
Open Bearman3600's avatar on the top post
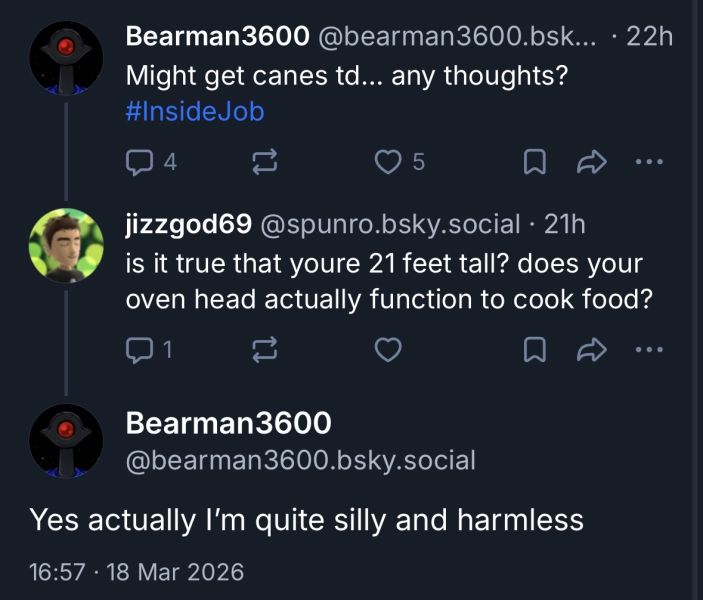[66, 58]
